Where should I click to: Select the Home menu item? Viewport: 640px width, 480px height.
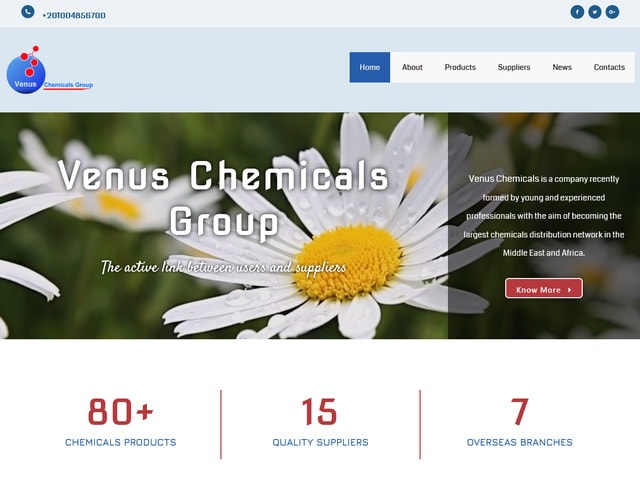(370, 67)
